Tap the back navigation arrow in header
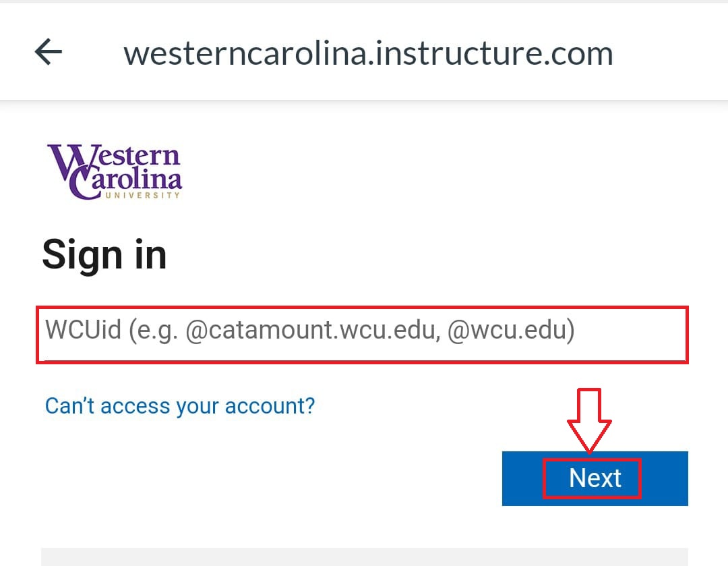Viewport: 728px width, 566px height. coord(49,51)
